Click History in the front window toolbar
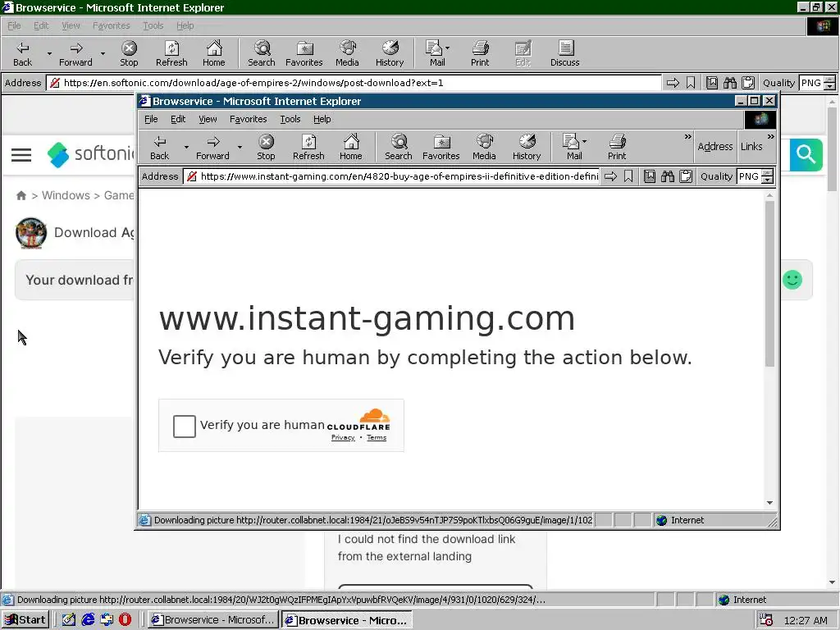Screen dimensions: 840x630 (x=527, y=148)
